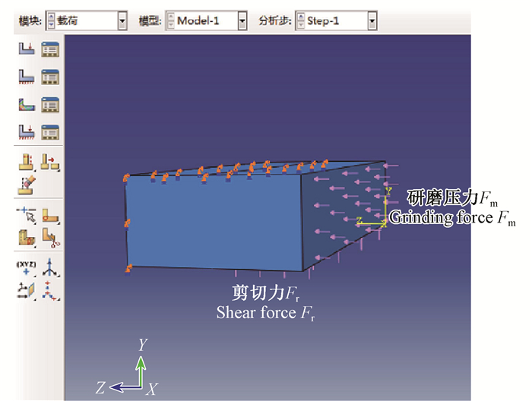Image resolution: width=532 pixels, height=401 pixels.
Task: Expand the Model-1 model dropdown
Action: click(242, 22)
